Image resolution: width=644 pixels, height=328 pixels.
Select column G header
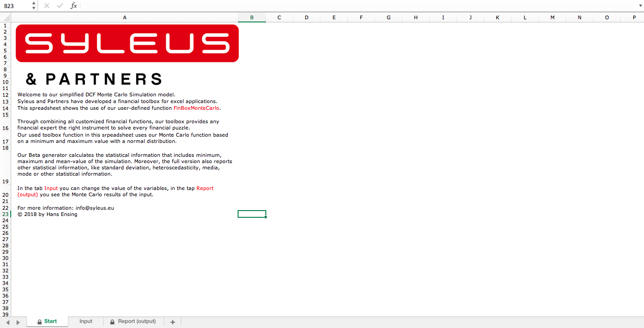388,17
